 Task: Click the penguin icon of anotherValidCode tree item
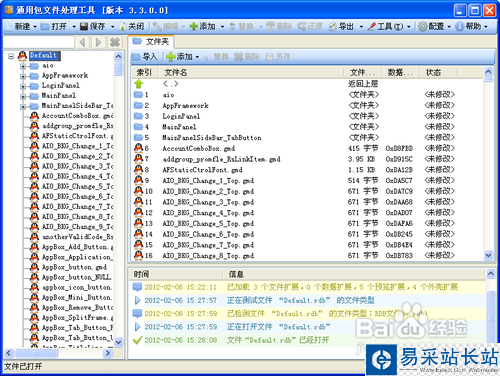[34, 237]
